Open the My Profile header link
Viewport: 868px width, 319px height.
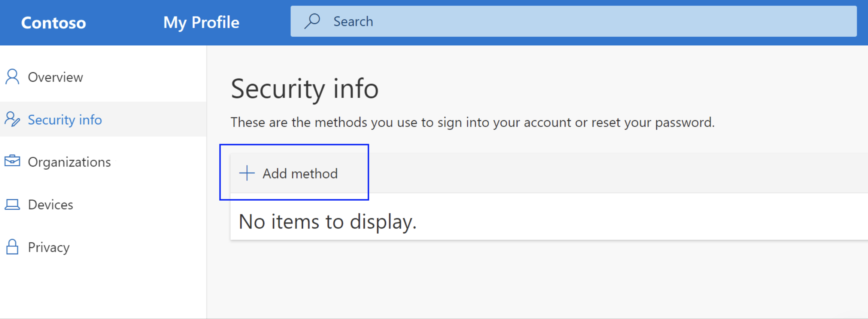click(x=201, y=22)
